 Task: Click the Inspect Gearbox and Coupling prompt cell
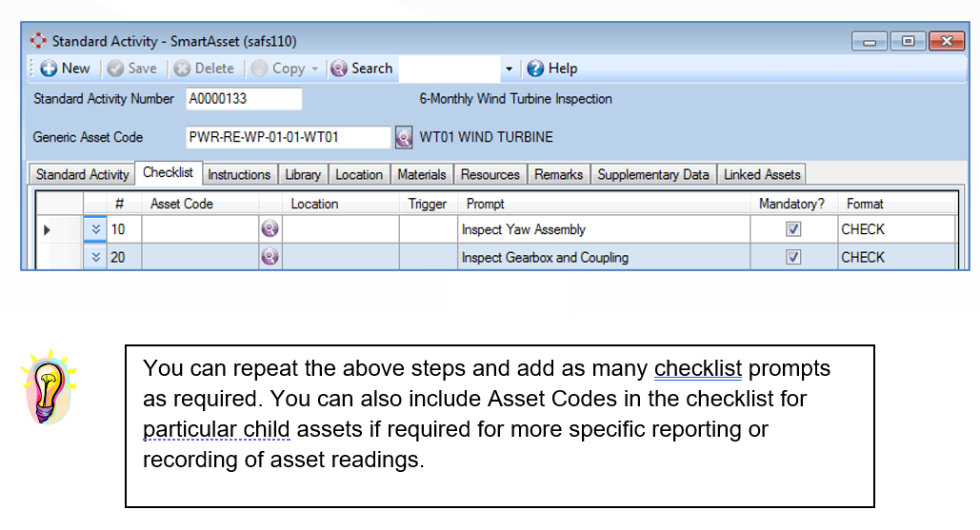coord(604,257)
